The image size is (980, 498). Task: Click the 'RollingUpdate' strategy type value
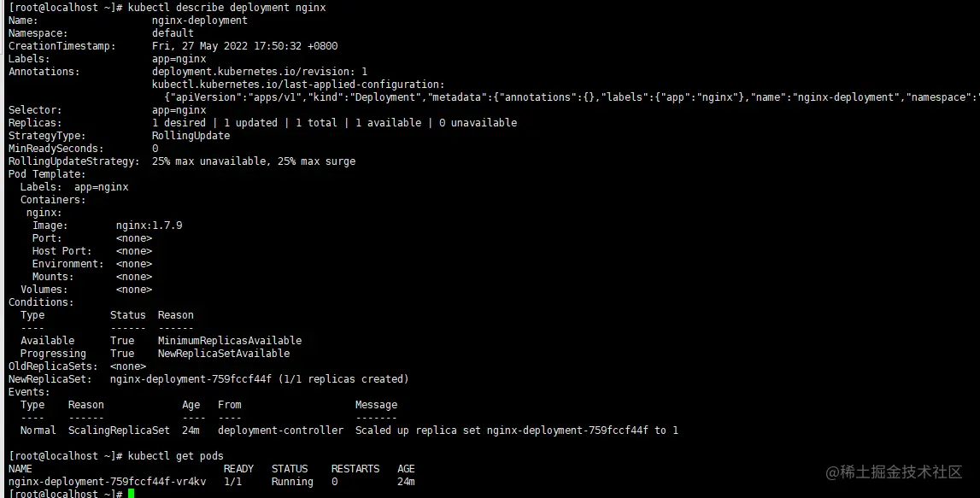tap(191, 136)
